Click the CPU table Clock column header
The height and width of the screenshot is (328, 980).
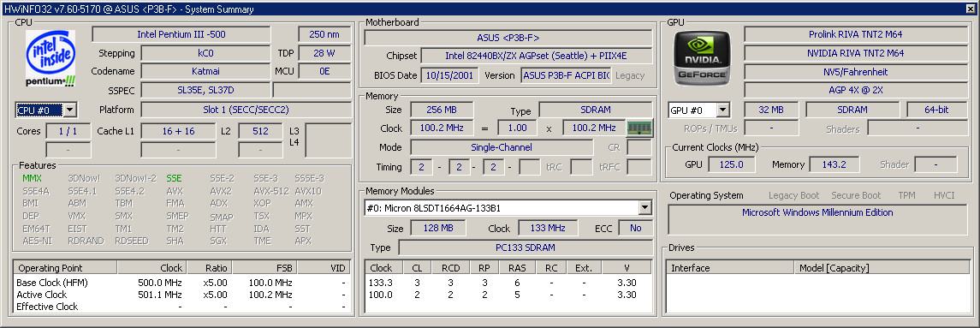click(x=151, y=268)
